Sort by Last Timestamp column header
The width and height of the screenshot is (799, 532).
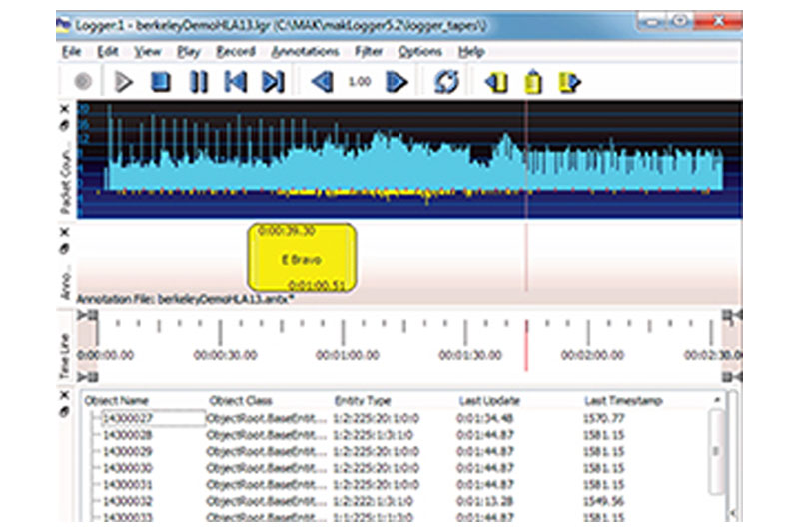tap(623, 400)
